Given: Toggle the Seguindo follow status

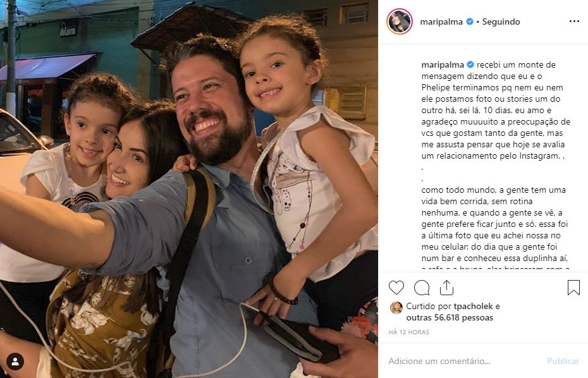Looking at the screenshot, I should 501,21.
